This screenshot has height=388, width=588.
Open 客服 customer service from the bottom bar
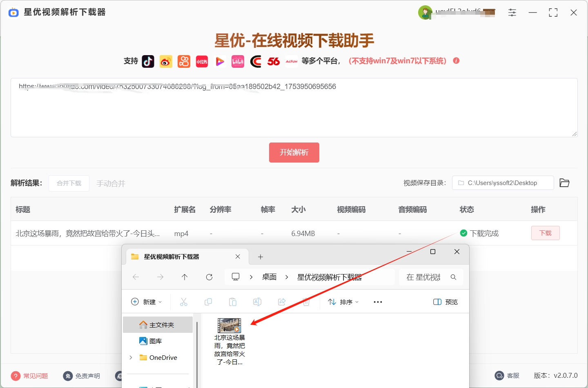click(x=508, y=375)
